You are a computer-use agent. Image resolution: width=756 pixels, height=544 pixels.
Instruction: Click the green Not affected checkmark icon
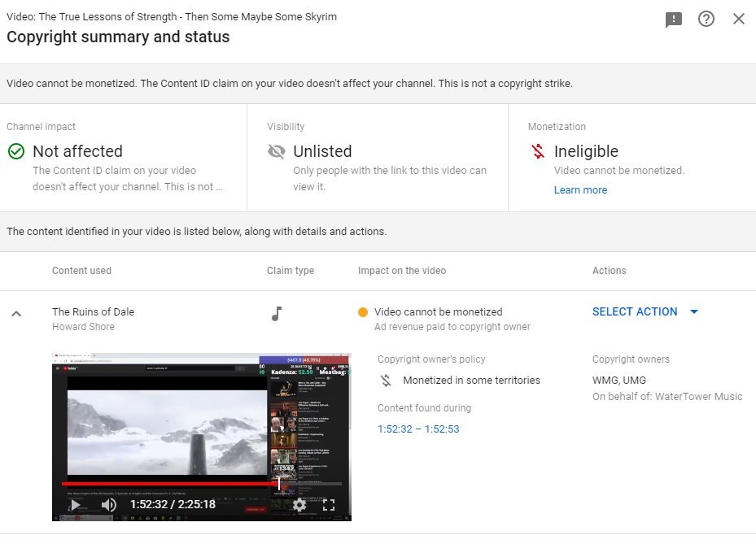[16, 151]
